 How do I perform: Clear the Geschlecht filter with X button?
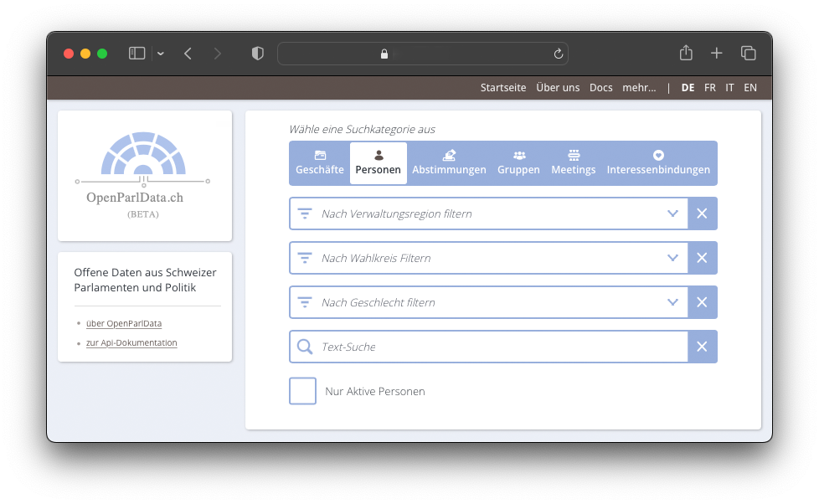click(702, 302)
